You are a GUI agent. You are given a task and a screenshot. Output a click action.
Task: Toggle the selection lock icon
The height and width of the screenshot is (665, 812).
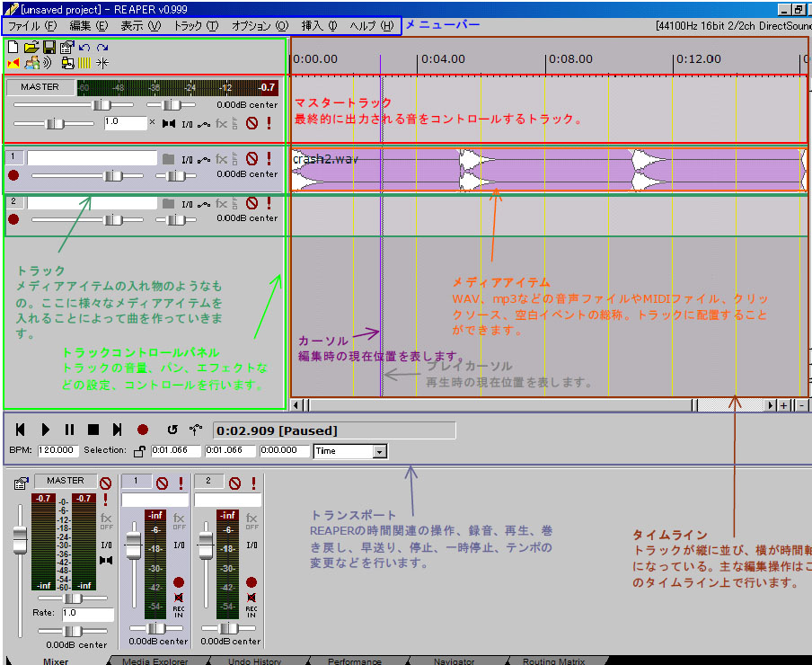139,451
